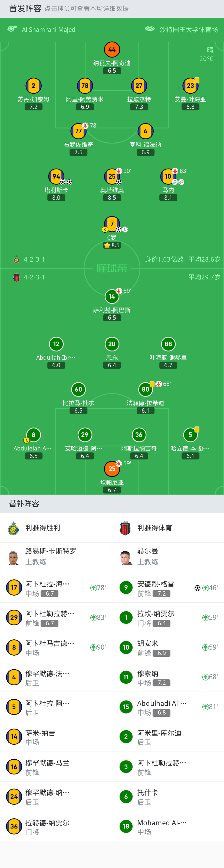The image size is (224, 868).
Task: Select orange goalkeeper 25 坎帕尼亚
Action: [112, 469]
